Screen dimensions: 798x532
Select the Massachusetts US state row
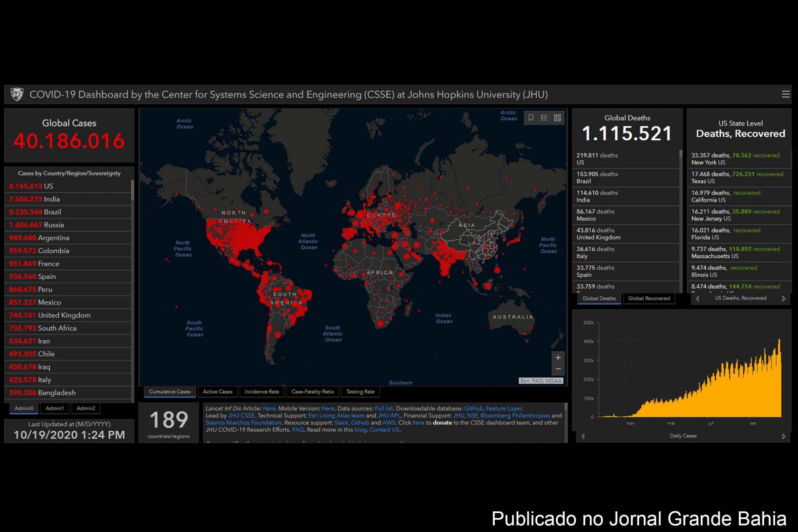click(739, 252)
